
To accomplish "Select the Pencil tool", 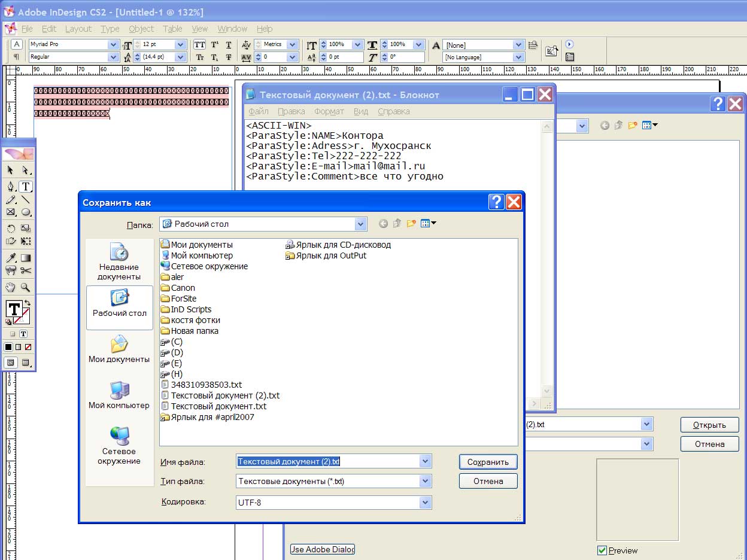I will pos(11,200).
